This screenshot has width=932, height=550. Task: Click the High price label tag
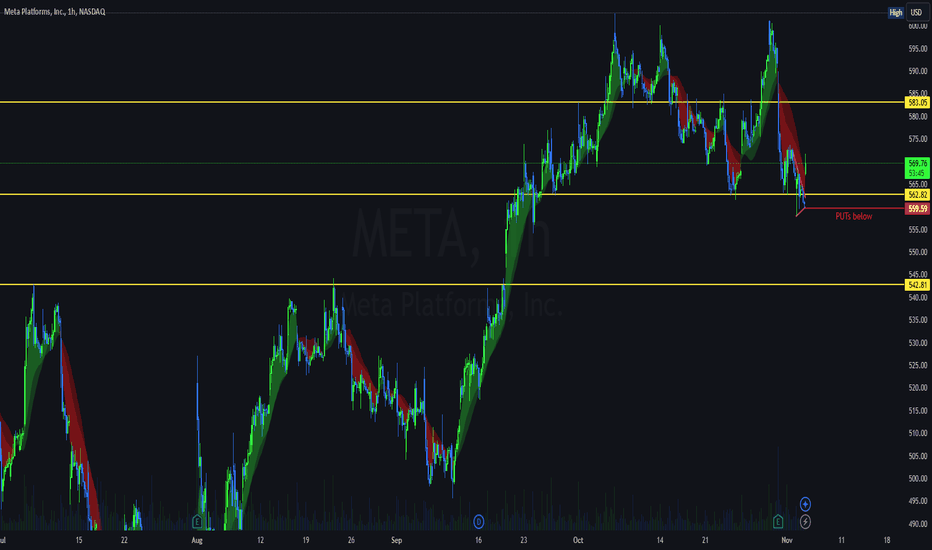[896, 12]
